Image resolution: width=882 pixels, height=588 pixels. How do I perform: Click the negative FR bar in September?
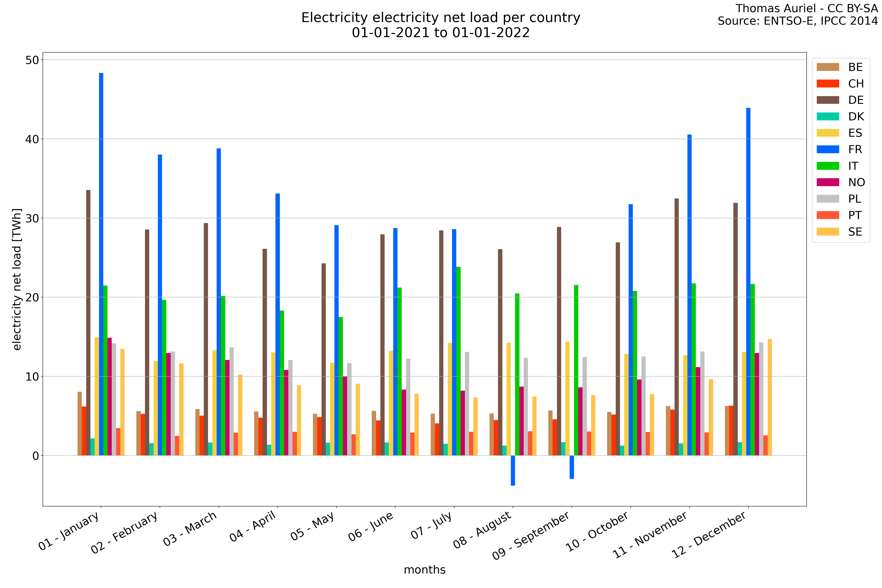point(571,467)
